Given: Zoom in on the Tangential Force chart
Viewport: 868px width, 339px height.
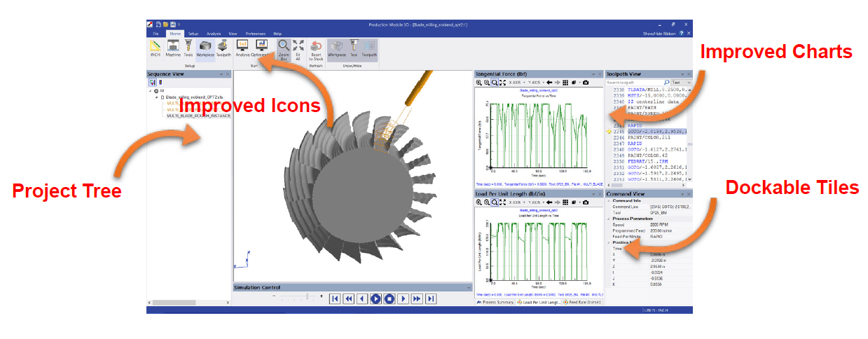Looking at the screenshot, I should 479,83.
